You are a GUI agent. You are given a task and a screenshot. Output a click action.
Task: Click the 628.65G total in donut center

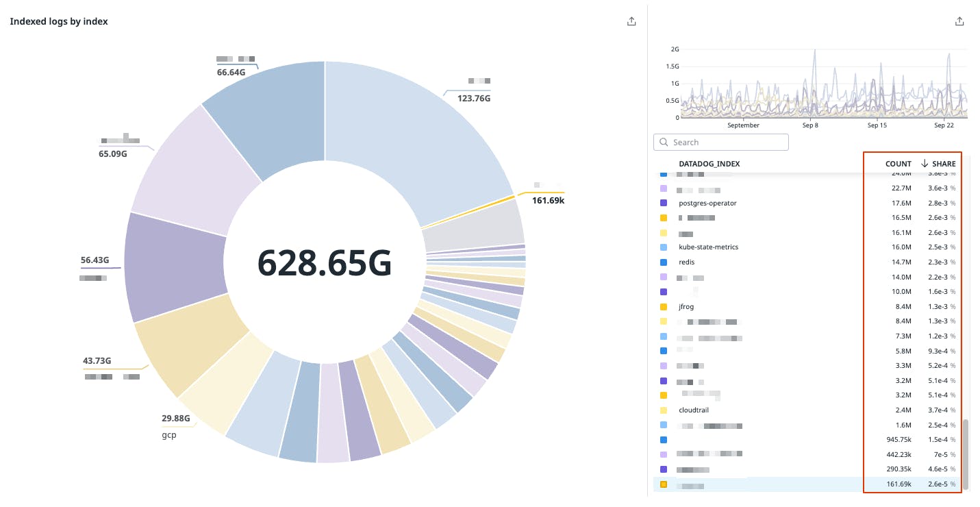pyautogui.click(x=325, y=263)
